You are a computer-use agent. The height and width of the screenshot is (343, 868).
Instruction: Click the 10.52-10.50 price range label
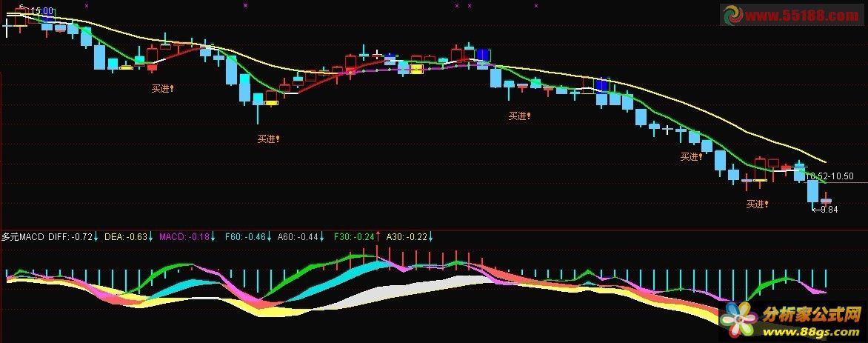click(x=829, y=176)
